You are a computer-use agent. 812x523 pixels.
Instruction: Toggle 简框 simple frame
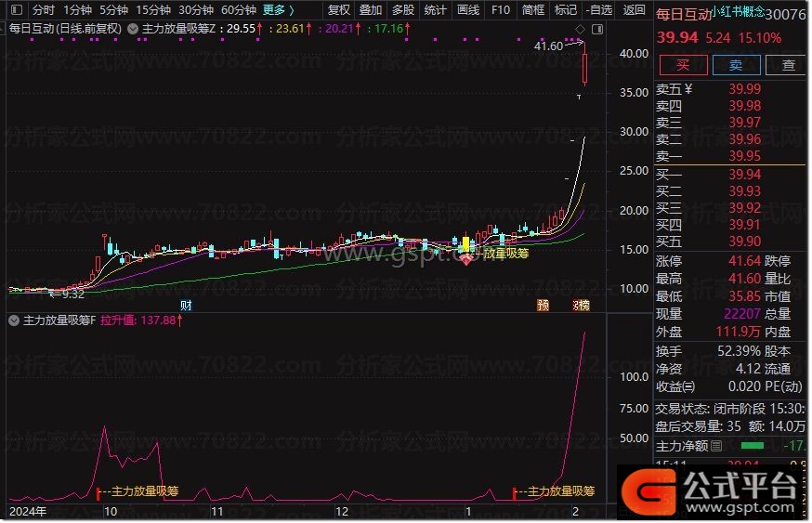coord(533,10)
